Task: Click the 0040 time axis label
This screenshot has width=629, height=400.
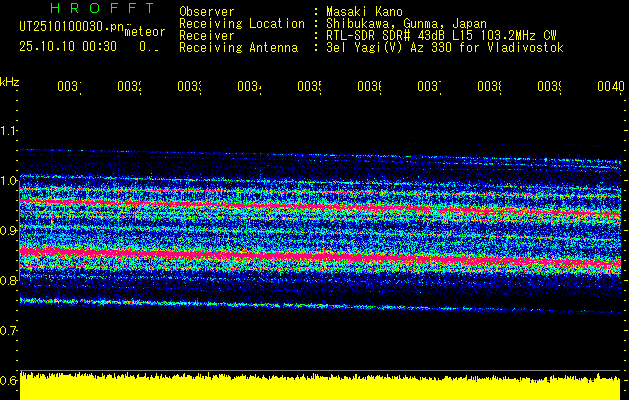Action: coord(611,86)
